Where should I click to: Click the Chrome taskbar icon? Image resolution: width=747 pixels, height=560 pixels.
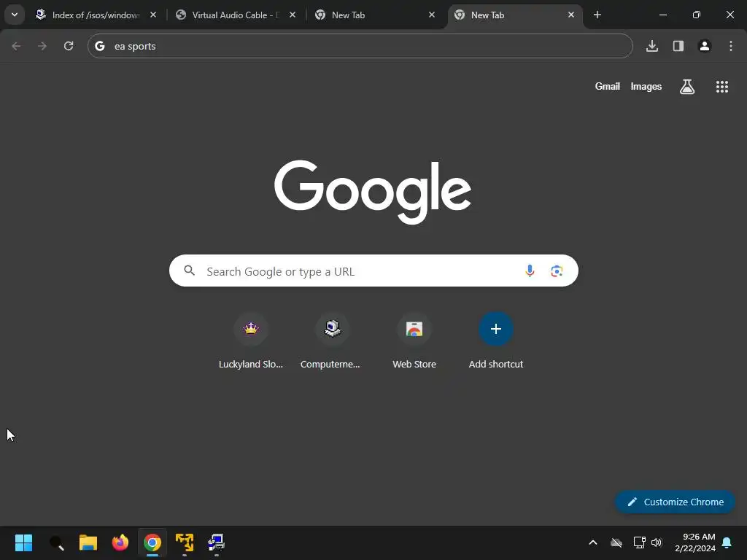point(152,542)
